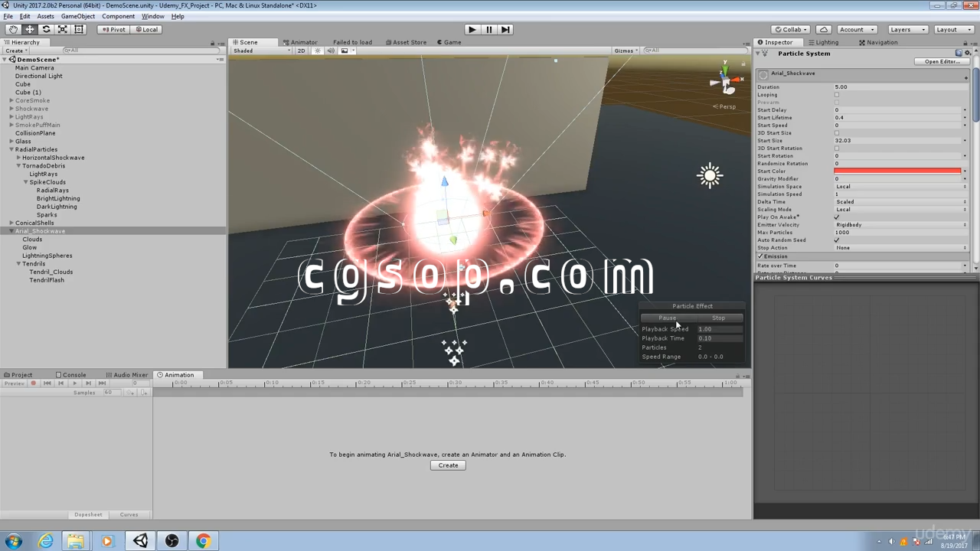Open the Component menu
980x551 pixels.
pyautogui.click(x=118, y=16)
